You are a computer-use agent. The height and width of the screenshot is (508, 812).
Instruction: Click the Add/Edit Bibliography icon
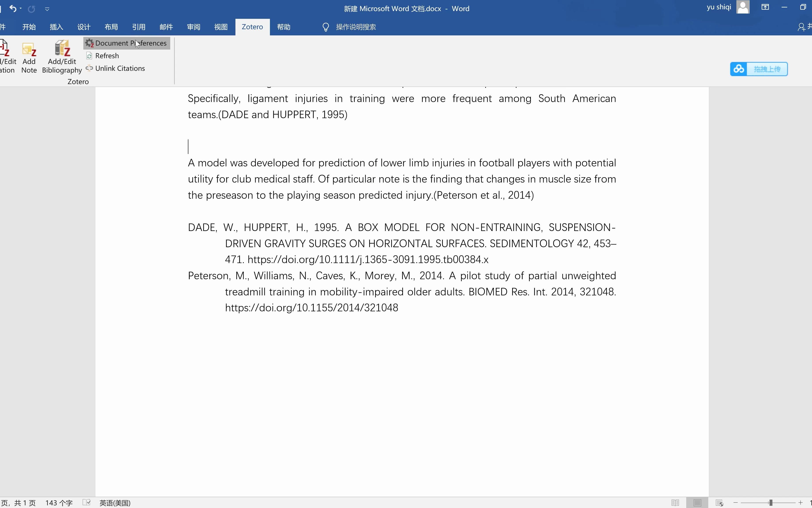click(x=61, y=57)
